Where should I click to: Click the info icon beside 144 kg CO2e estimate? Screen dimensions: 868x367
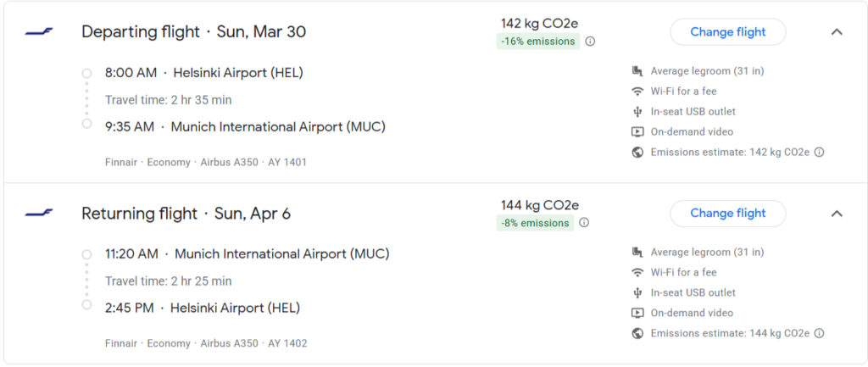(x=820, y=334)
